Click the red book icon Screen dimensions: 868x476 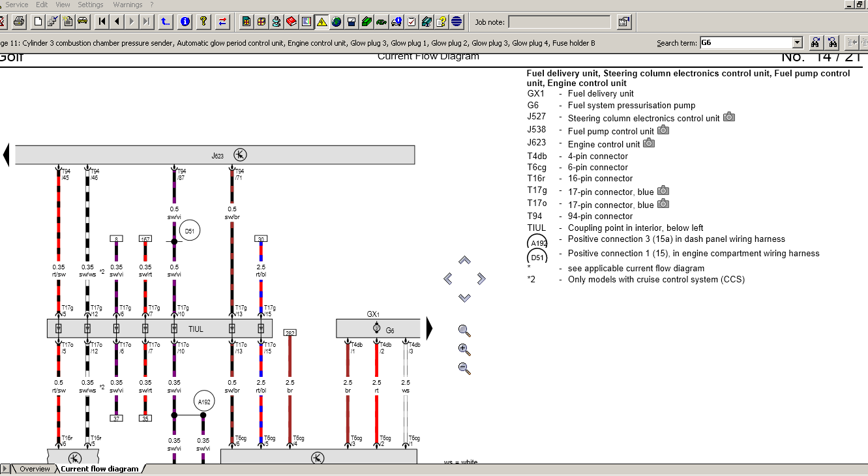click(292, 22)
